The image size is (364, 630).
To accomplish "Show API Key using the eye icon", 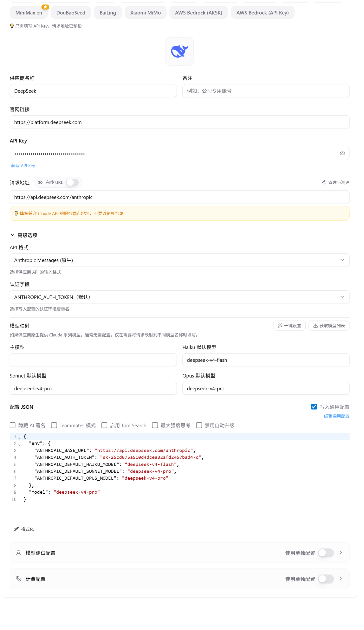I will [x=342, y=153].
